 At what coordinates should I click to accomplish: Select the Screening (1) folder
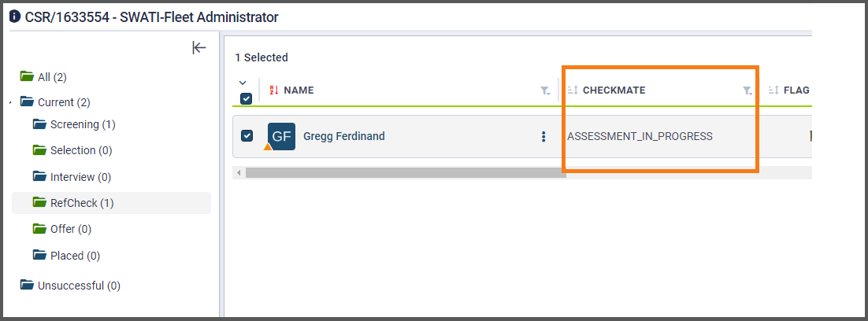(x=73, y=124)
